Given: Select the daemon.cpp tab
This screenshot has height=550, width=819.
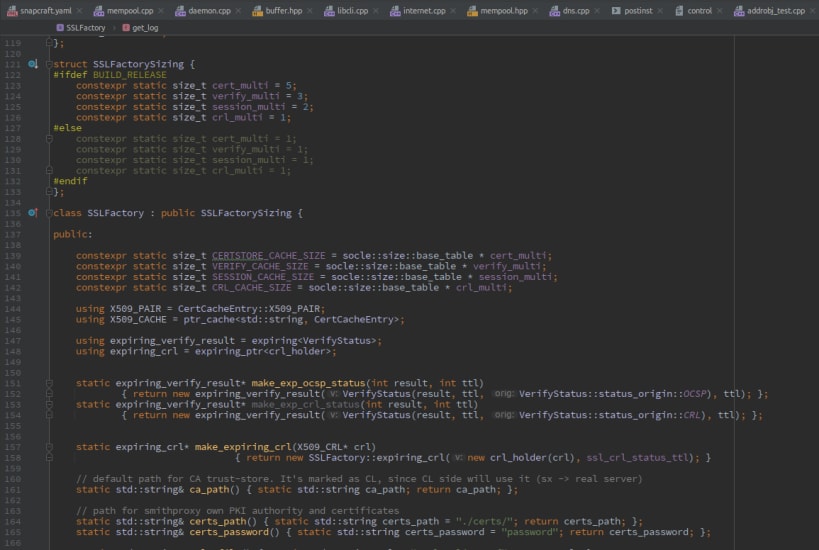Looking at the screenshot, I should (209, 10).
